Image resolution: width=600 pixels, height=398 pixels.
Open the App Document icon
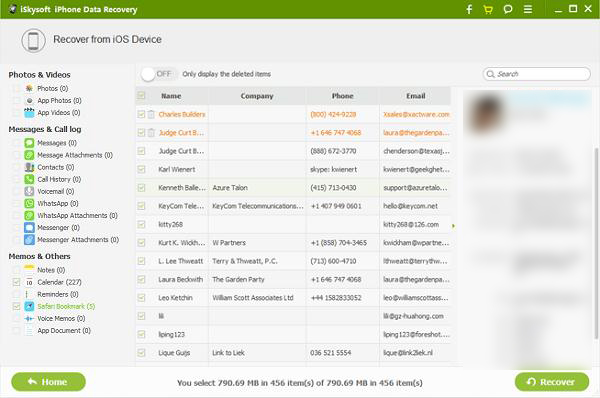[x=29, y=331]
